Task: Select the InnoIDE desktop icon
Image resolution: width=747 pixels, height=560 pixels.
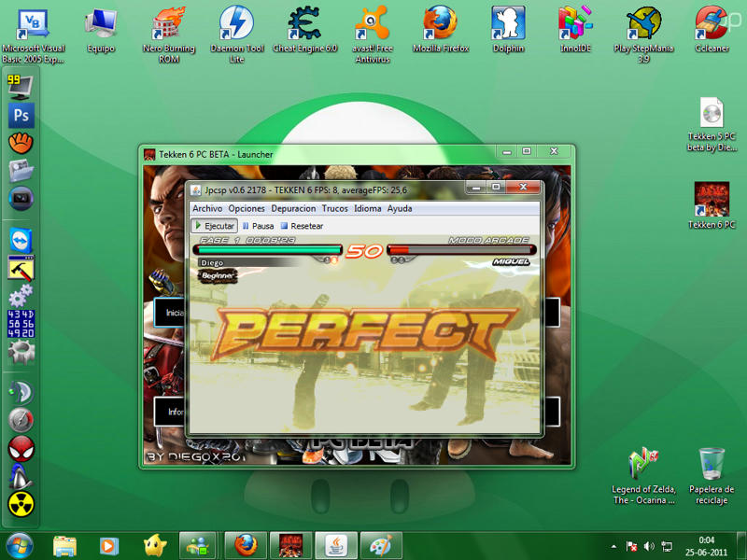Action: [x=575, y=31]
